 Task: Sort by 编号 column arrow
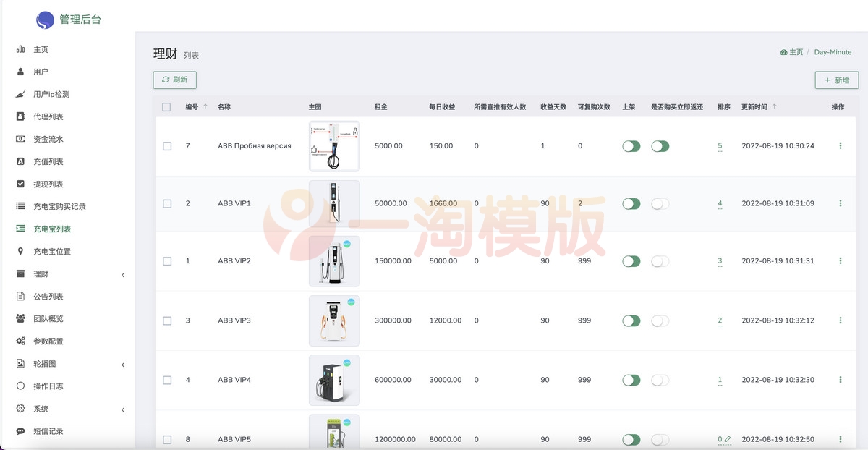pyautogui.click(x=205, y=106)
